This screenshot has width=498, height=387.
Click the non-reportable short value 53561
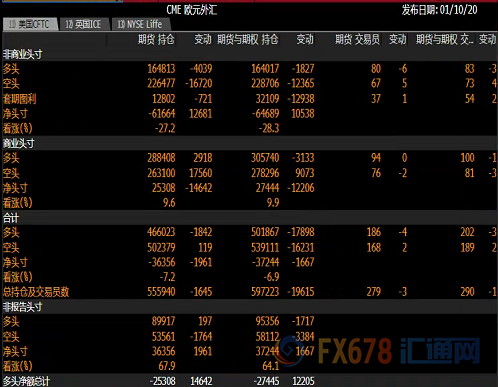click(x=163, y=336)
